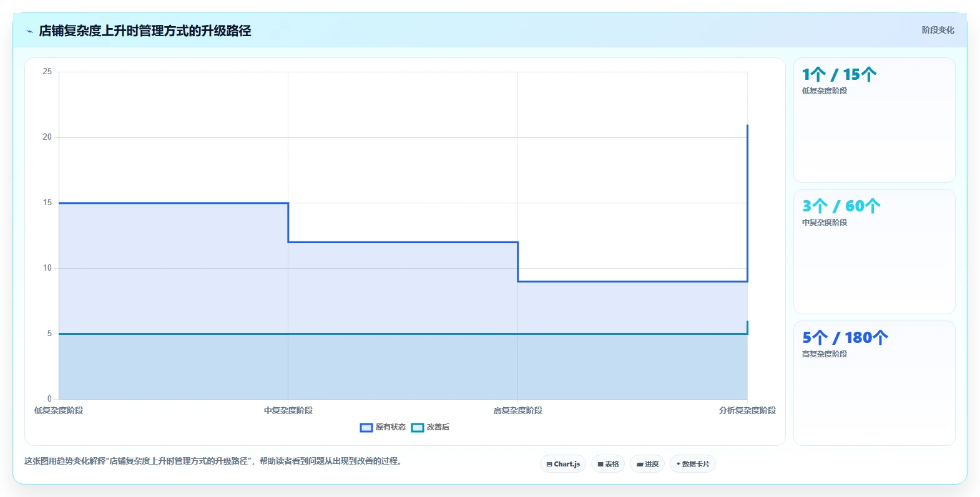The width and height of the screenshot is (980, 497).
Task: Click the 低复杂度阶段 card caption under 1个 / 15个
Action: 825,91
